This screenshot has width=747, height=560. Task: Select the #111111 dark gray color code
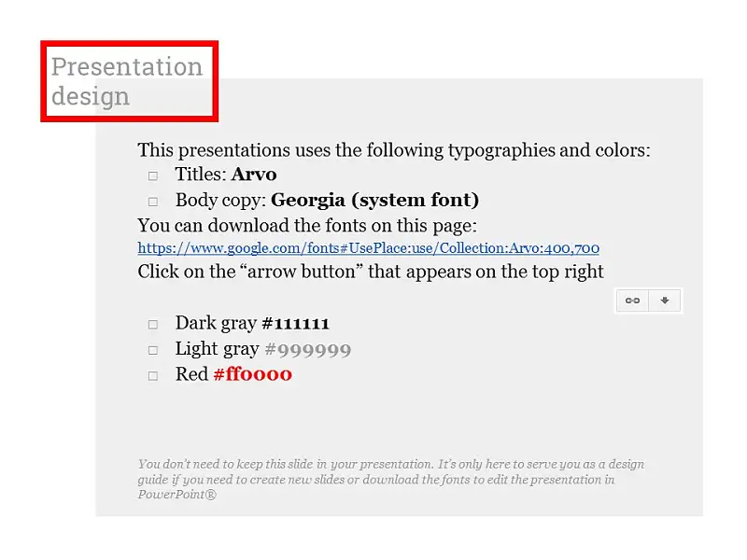click(x=295, y=324)
